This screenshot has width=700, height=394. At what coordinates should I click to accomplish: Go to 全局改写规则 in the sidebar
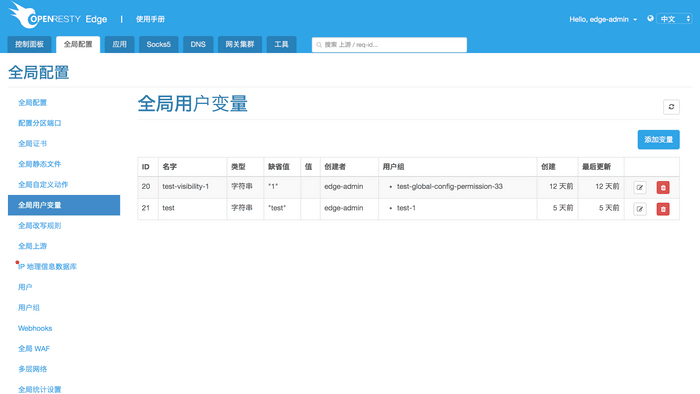pyautogui.click(x=40, y=226)
